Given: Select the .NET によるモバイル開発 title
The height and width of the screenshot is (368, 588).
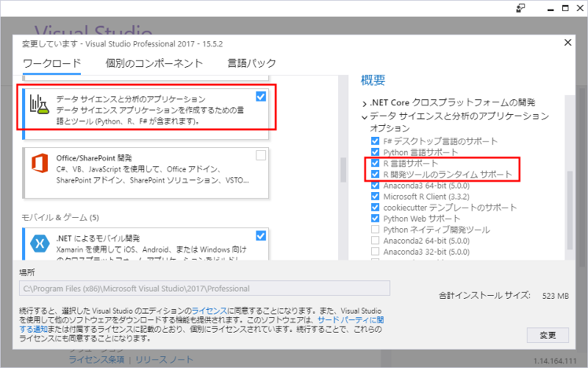Looking at the screenshot, I should [98, 238].
